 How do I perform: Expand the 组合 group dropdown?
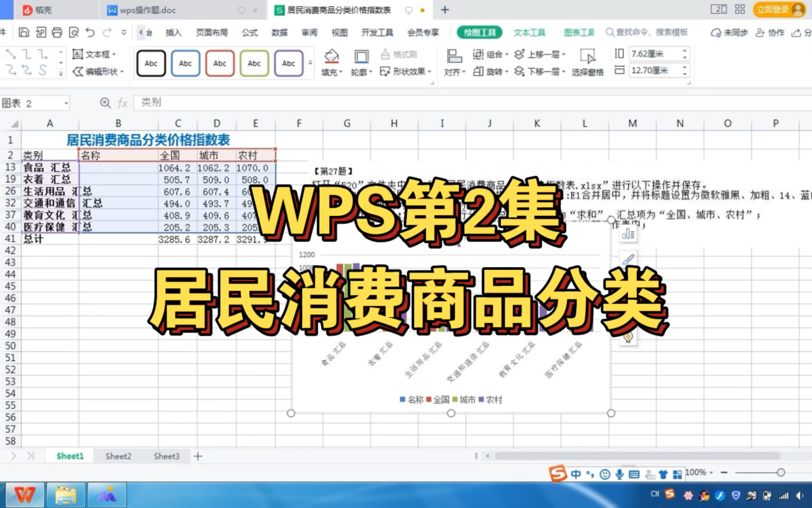[x=507, y=54]
